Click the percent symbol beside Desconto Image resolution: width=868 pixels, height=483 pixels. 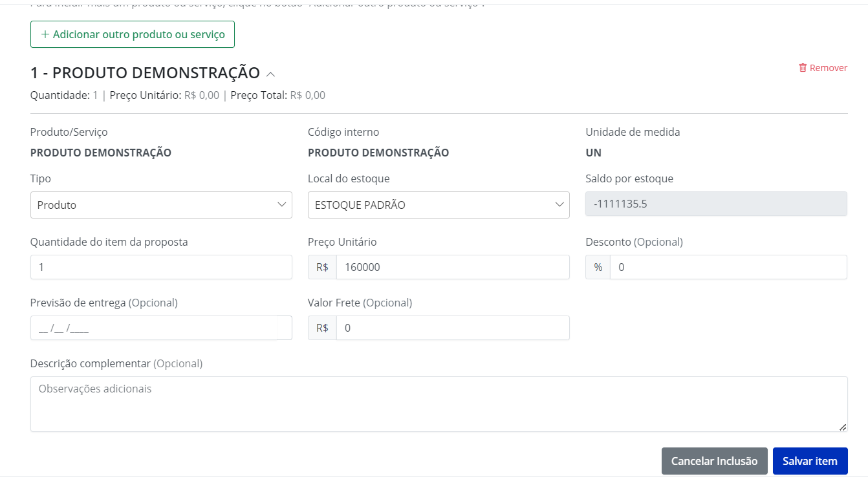pyautogui.click(x=598, y=267)
